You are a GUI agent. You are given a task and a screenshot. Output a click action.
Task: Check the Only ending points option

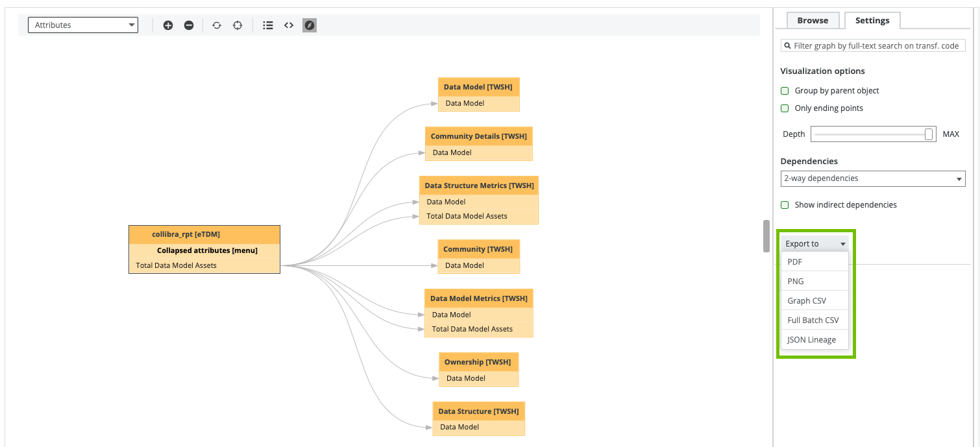point(785,108)
